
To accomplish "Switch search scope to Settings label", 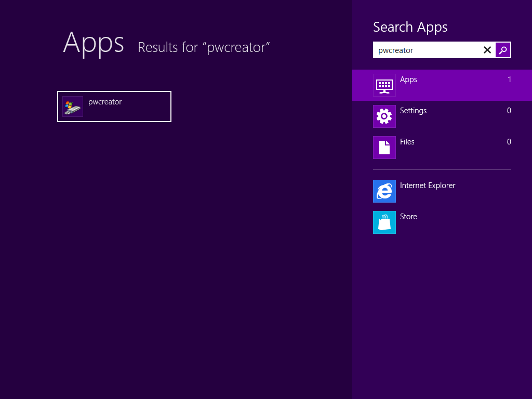I will click(x=413, y=111).
